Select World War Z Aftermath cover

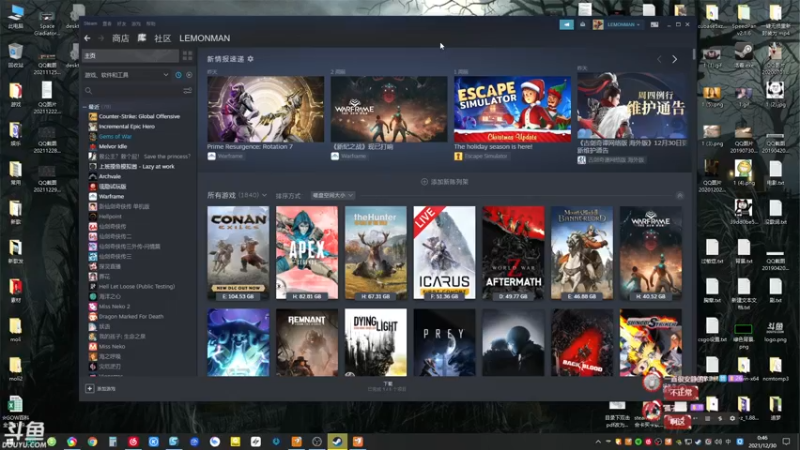513,253
